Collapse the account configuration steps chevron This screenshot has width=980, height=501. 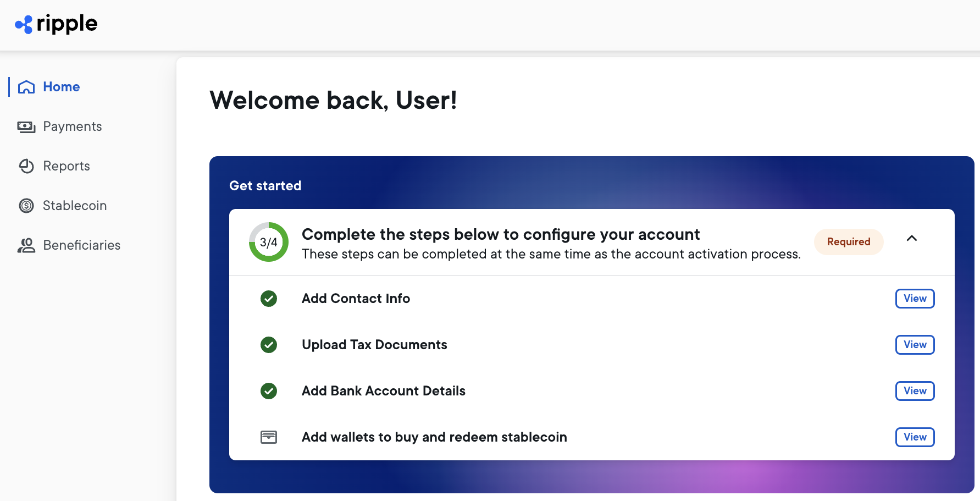(x=911, y=239)
